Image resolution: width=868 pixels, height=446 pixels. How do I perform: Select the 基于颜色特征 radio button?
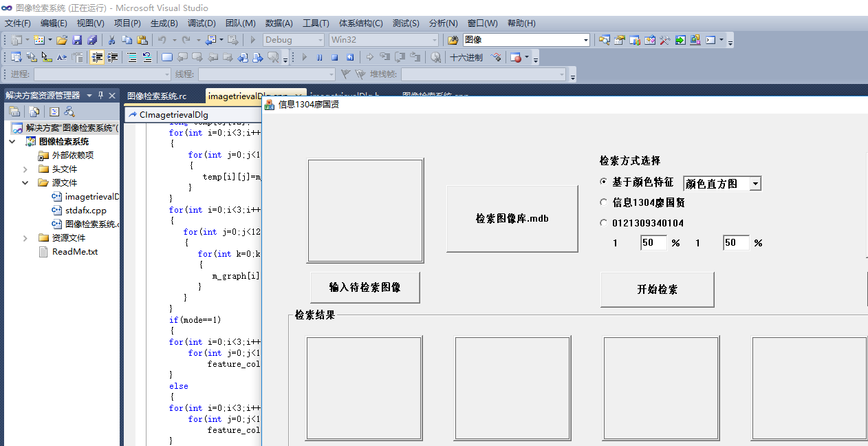(604, 182)
